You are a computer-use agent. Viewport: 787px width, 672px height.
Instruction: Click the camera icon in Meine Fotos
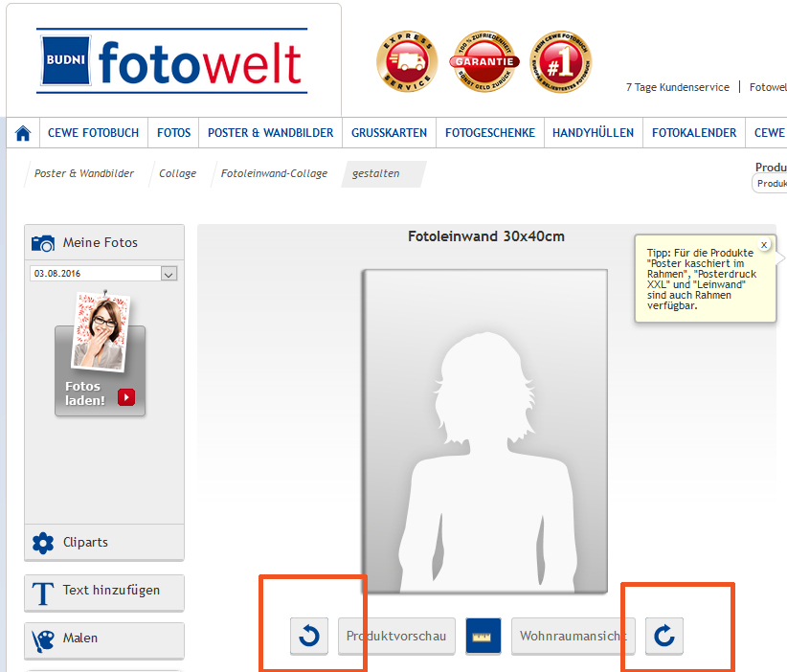click(43, 243)
